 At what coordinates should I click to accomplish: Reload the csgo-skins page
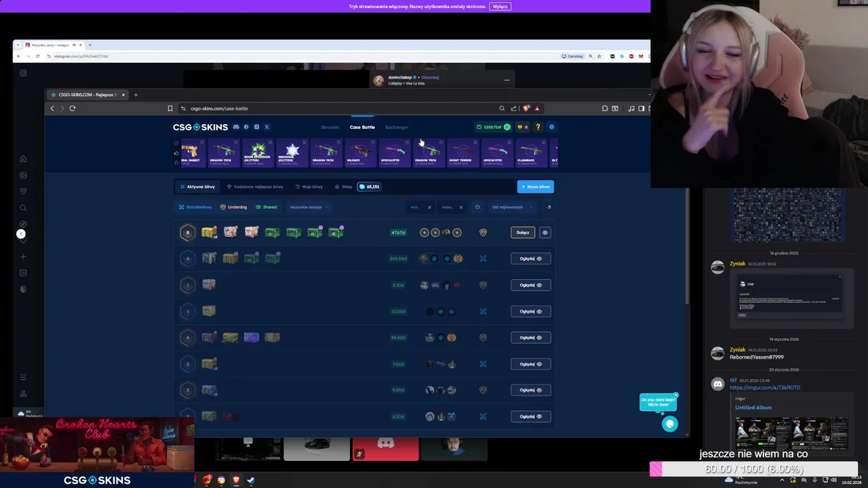[72, 108]
